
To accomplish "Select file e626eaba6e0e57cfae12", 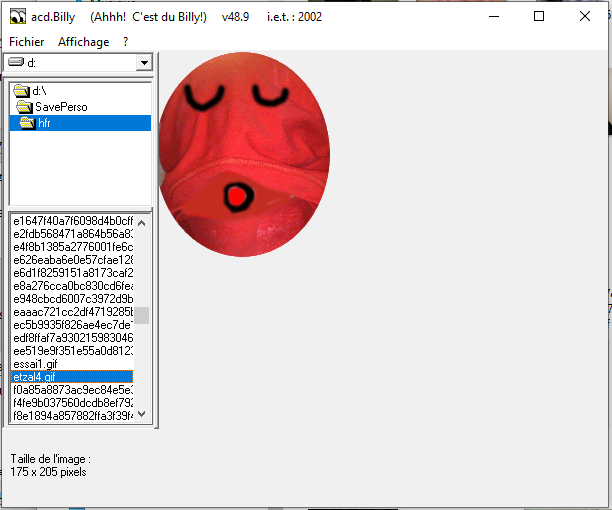I will pyautogui.click(x=73, y=260).
